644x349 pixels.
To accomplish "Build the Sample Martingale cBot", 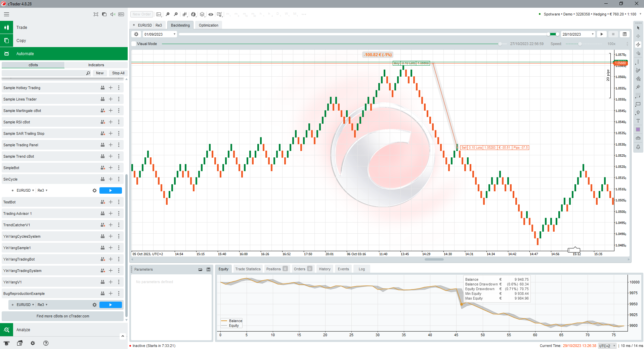I will click(103, 111).
